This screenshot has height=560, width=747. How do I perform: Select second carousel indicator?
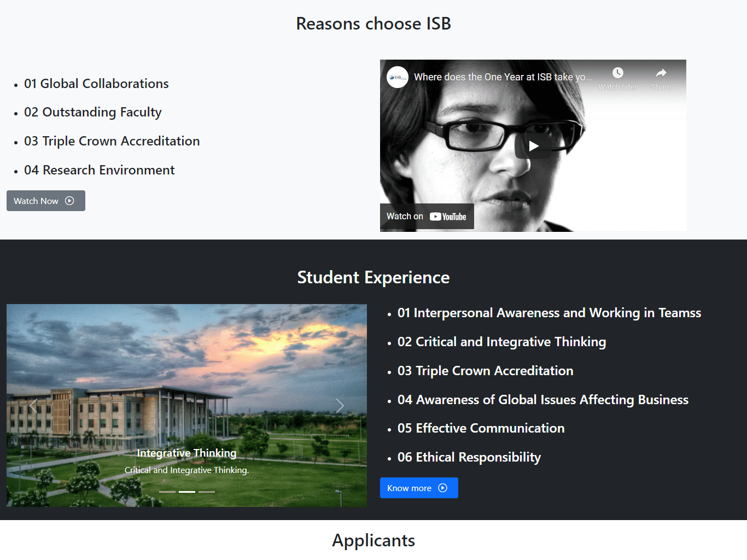pyautogui.click(x=187, y=492)
